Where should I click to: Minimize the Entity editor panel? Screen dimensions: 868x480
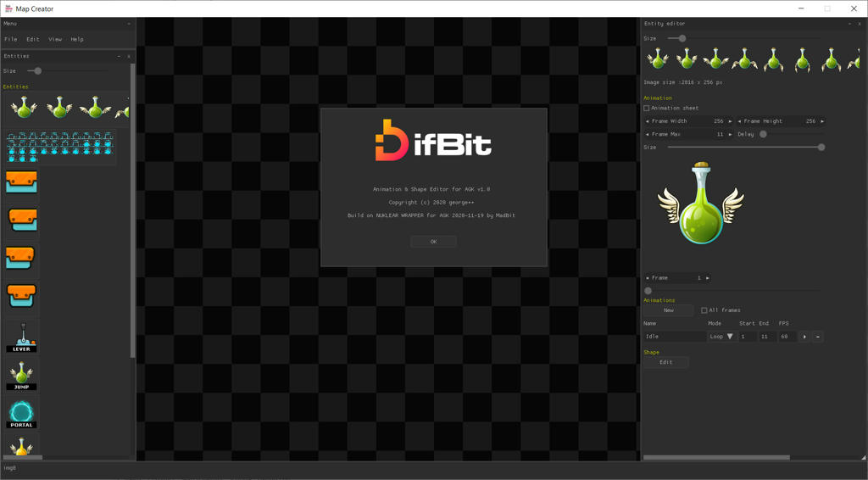849,24
